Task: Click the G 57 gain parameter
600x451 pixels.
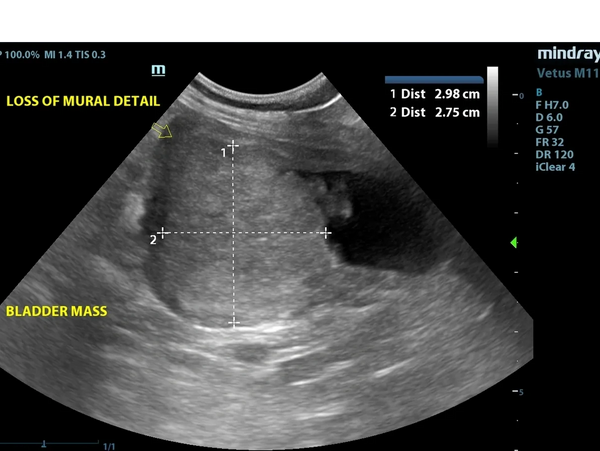Action: pyautogui.click(x=547, y=129)
